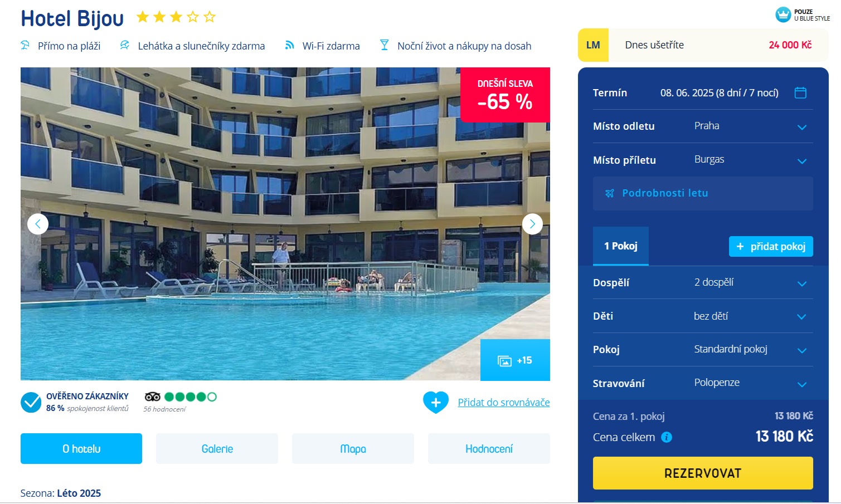Click the info icon beside Cena celkem
841x504 pixels.
(667, 437)
